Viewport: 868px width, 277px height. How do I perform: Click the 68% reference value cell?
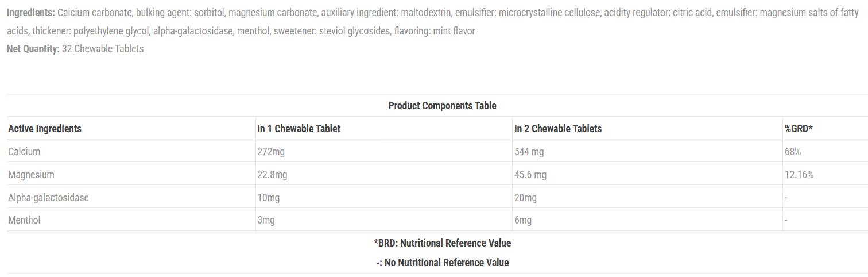pyautogui.click(x=793, y=152)
